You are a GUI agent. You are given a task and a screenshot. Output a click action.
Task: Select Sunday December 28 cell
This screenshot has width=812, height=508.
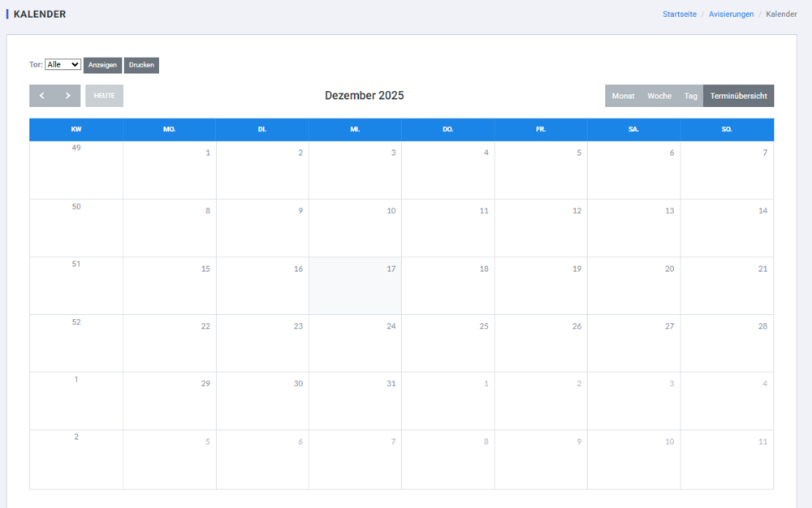pyautogui.click(x=727, y=343)
